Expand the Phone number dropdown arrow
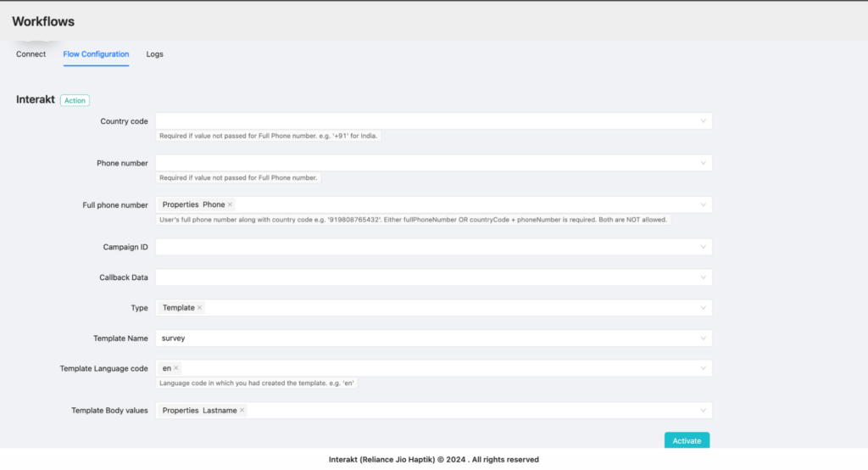This screenshot has height=470, width=868. pos(703,163)
